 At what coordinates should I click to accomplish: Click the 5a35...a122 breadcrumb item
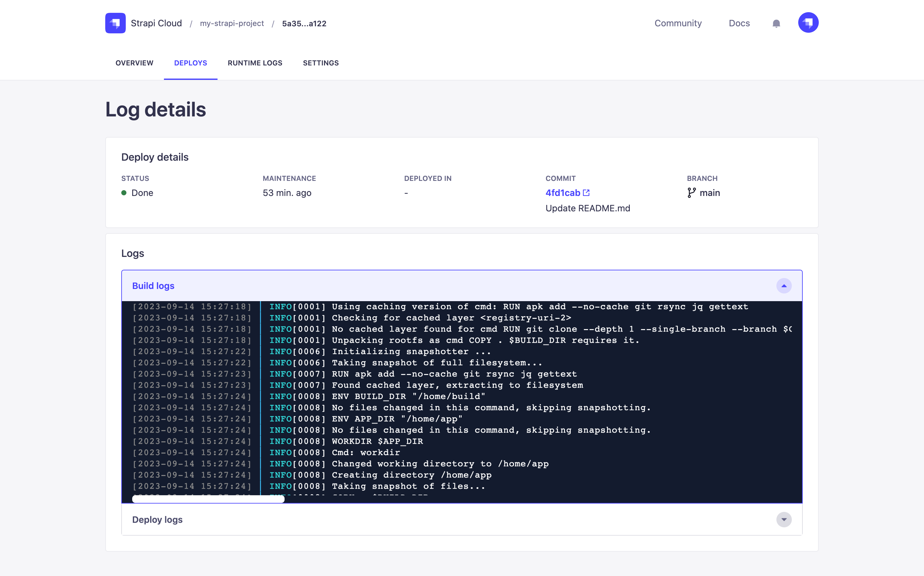pyautogui.click(x=304, y=24)
